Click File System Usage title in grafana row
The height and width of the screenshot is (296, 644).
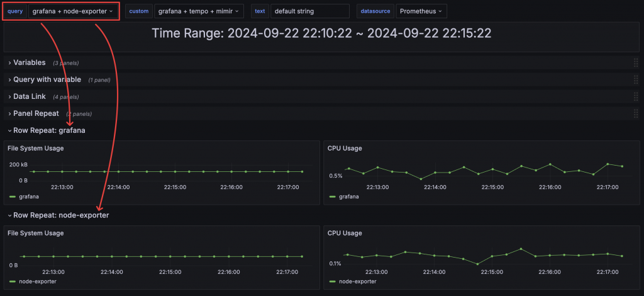click(36, 149)
